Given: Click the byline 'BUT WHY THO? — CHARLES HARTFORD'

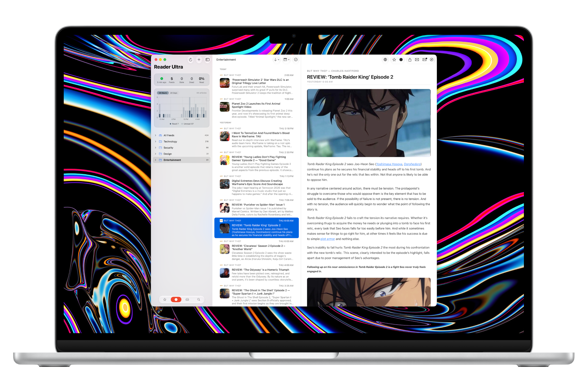Looking at the screenshot, I should pyautogui.click(x=333, y=71).
